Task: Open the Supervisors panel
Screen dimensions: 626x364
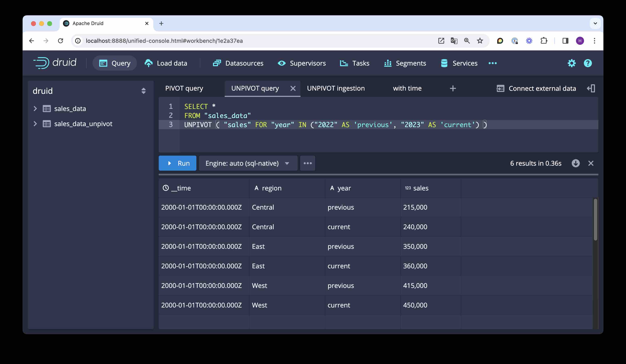Action: 301,63
